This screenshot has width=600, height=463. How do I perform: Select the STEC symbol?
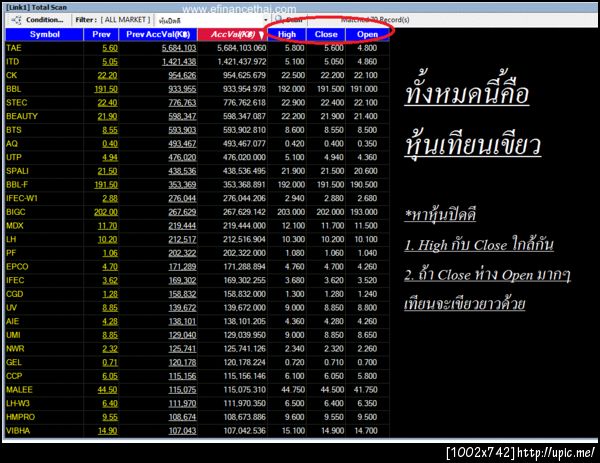(16, 103)
